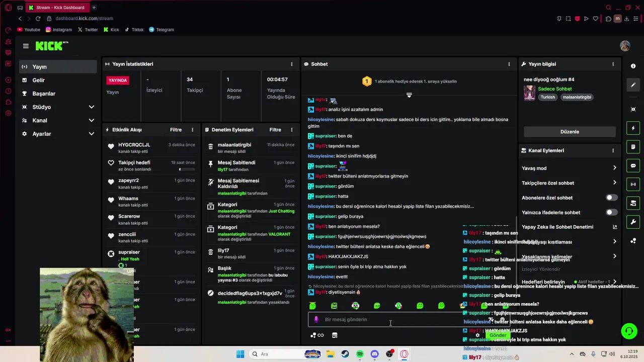Open the Yayın bilgisi three-dot menu
Image resolution: width=644 pixels, height=362 pixels.
(x=613, y=64)
